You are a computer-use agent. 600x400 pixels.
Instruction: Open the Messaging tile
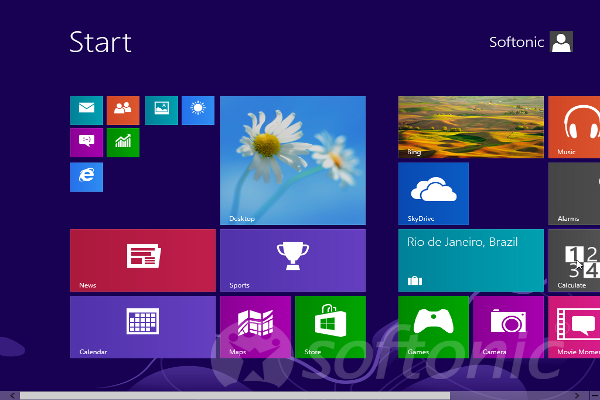pyautogui.click(x=86, y=142)
